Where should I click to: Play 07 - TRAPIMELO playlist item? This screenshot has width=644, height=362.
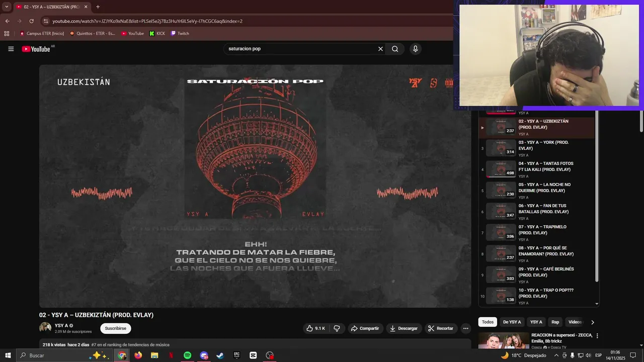pos(537,233)
